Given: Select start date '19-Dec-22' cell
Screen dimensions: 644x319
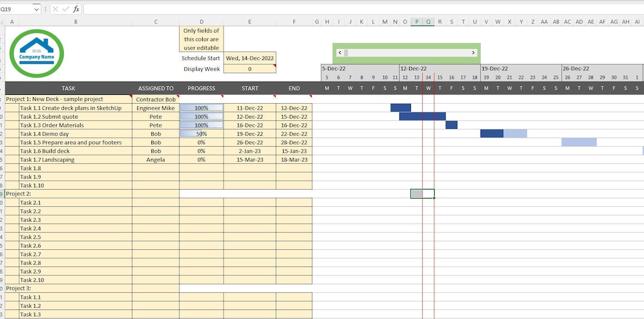Looking at the screenshot, I should coord(250,134).
